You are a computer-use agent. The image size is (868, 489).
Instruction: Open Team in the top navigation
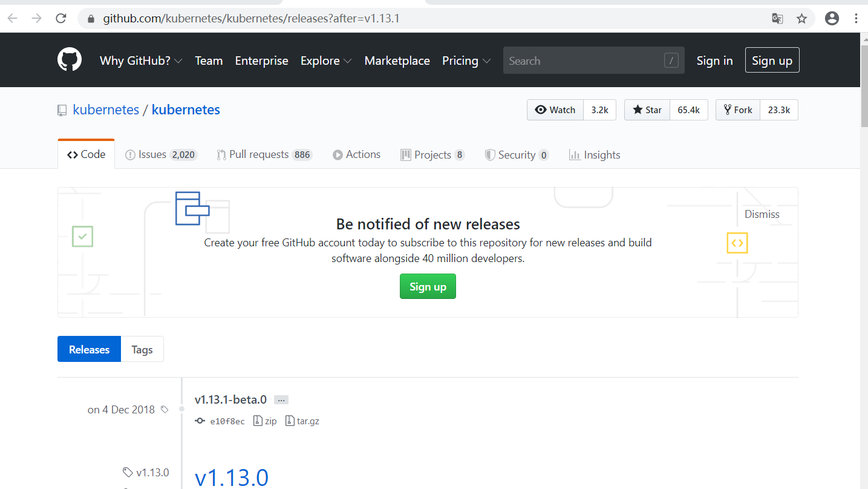pyautogui.click(x=209, y=61)
